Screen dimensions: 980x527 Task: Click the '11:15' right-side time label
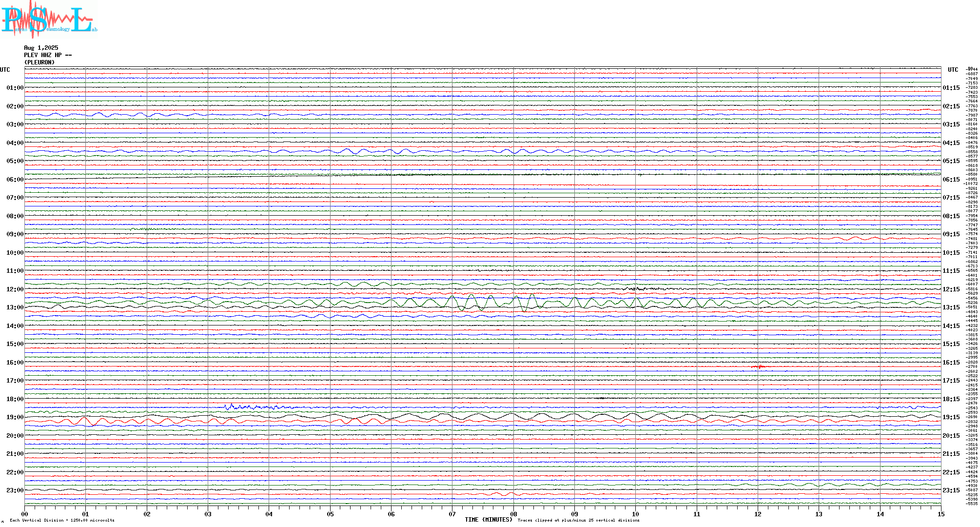951,271
